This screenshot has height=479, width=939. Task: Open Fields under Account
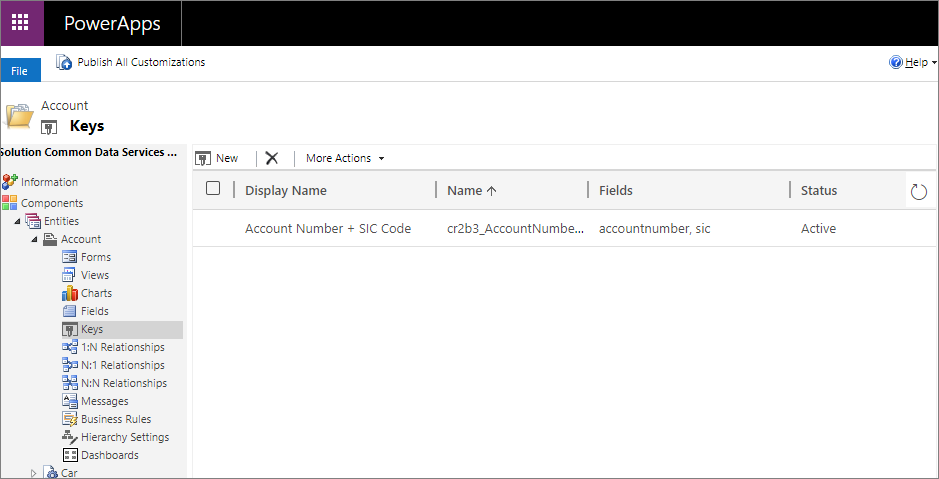coord(95,311)
